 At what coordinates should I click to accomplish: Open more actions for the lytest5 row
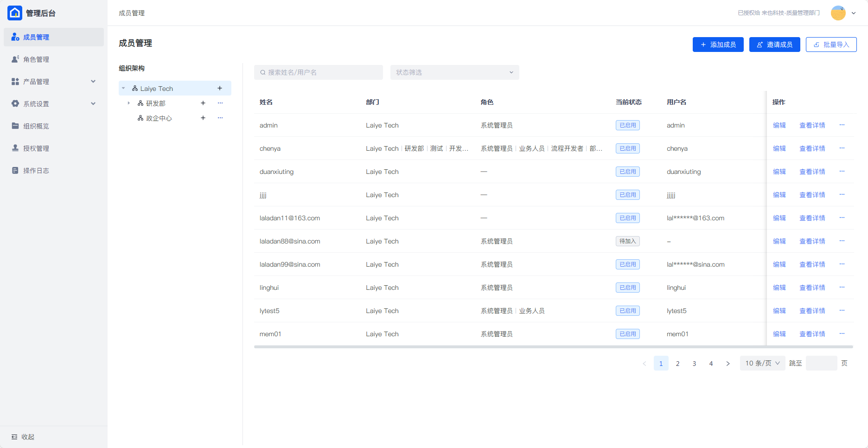coord(842,310)
